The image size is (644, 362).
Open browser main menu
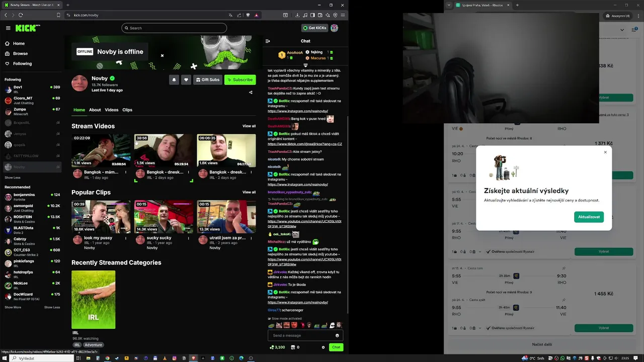[x=343, y=15]
